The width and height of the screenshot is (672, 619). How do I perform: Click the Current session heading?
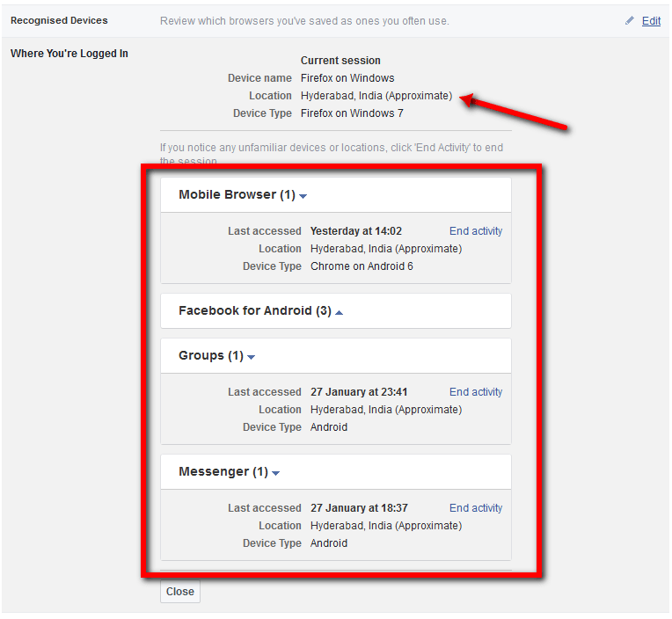click(x=340, y=61)
